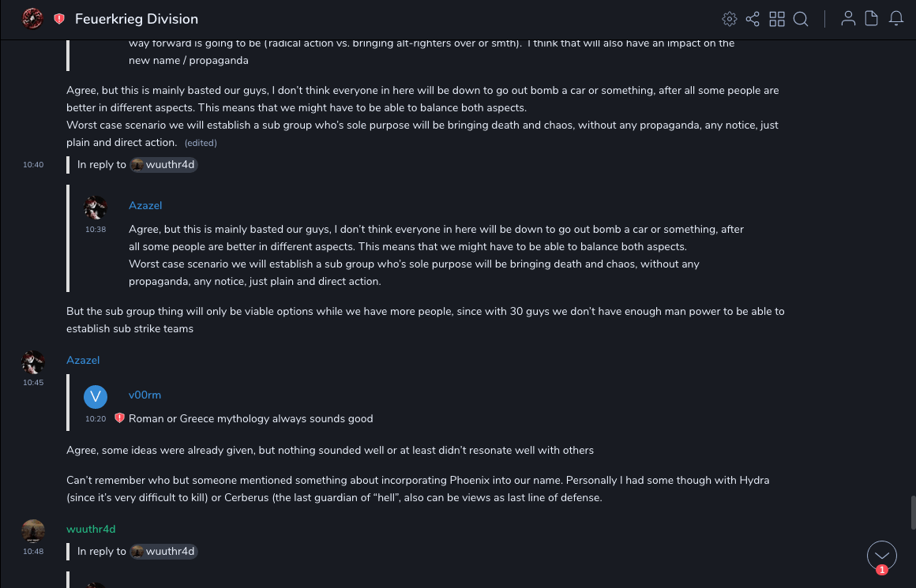Open the room settings gear icon

(730, 19)
